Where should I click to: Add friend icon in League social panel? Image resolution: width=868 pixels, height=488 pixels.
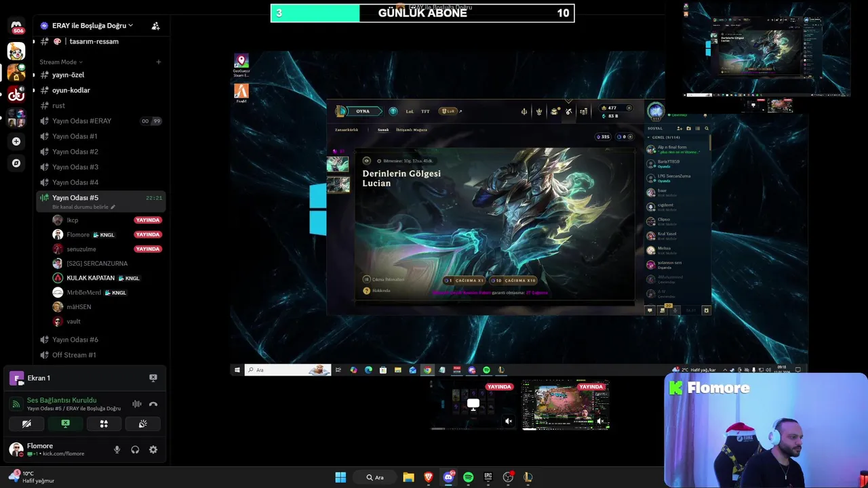679,128
